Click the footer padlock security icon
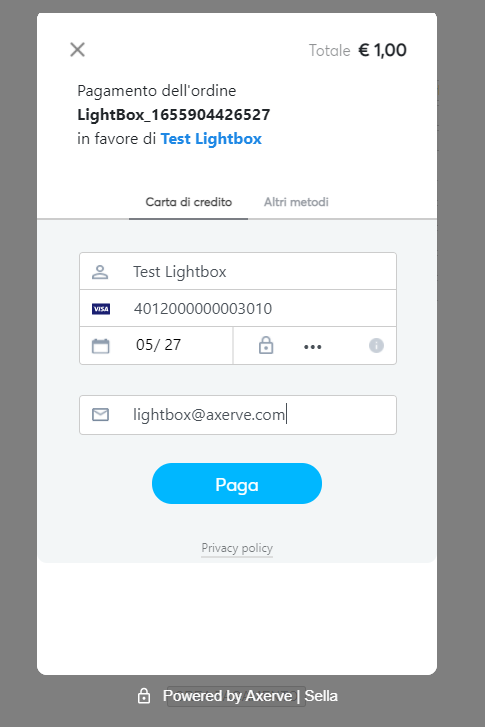Viewport: 485px width, 727px height. pyautogui.click(x=144, y=695)
